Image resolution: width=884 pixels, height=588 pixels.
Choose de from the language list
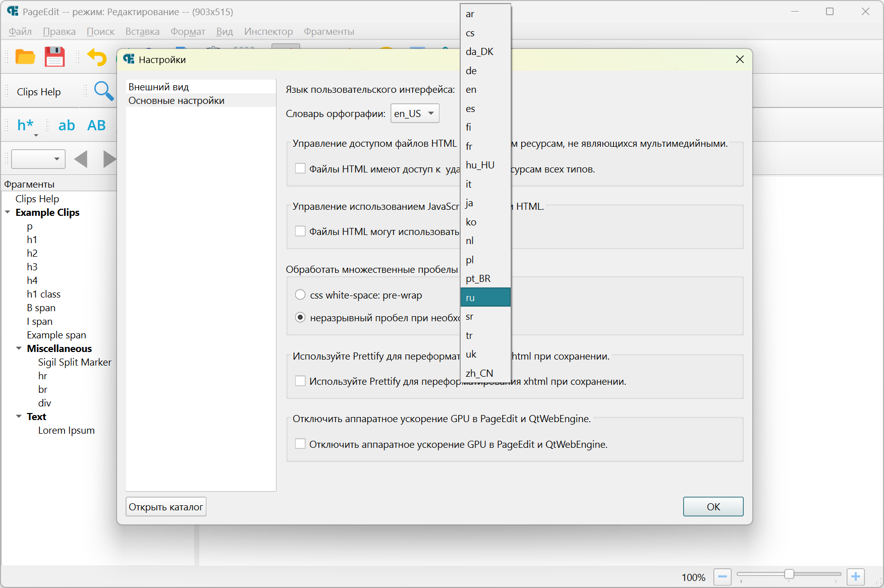point(485,71)
